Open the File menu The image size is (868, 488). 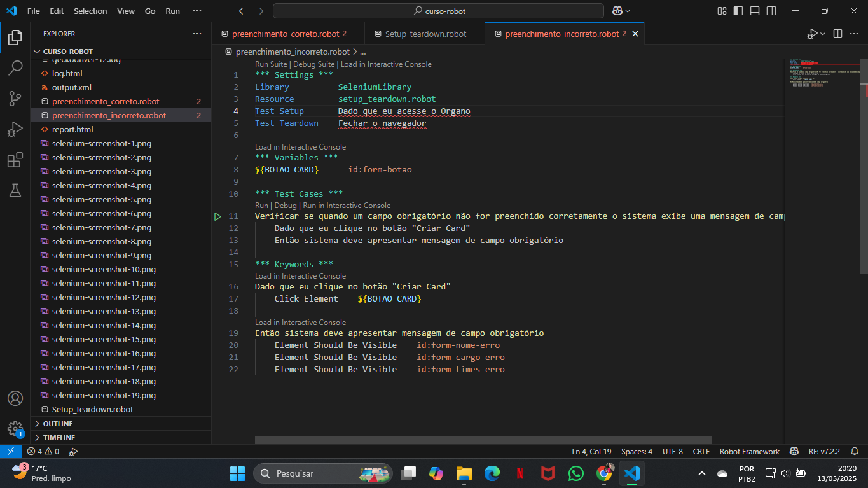pos(34,11)
